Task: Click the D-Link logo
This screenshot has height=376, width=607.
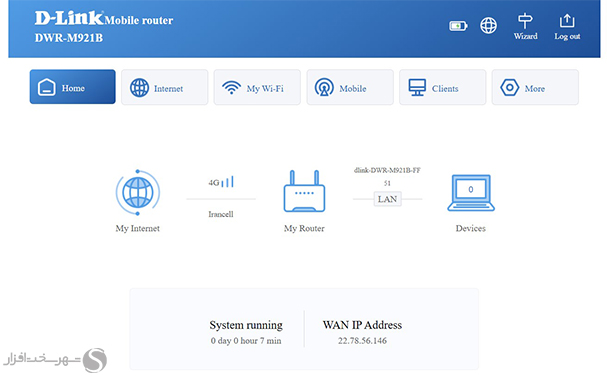Action: pyautogui.click(x=69, y=18)
